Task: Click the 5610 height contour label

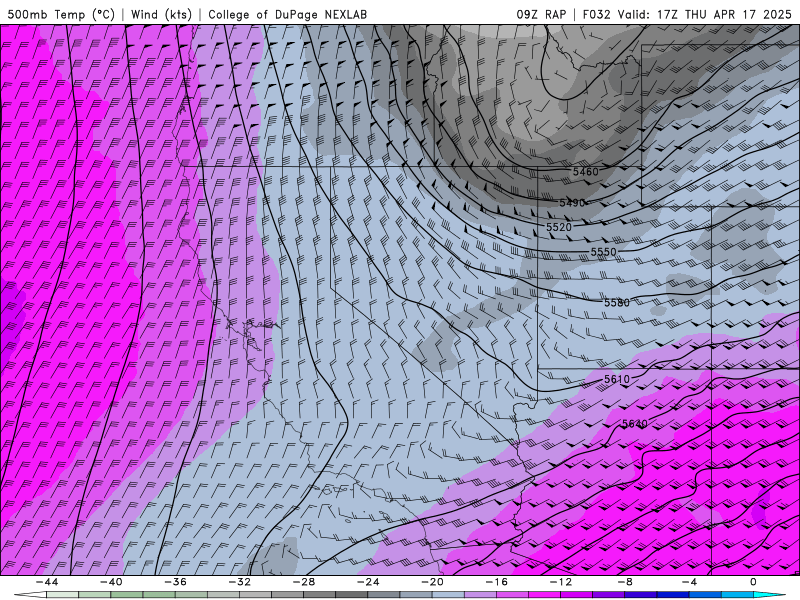Action: [x=617, y=379]
